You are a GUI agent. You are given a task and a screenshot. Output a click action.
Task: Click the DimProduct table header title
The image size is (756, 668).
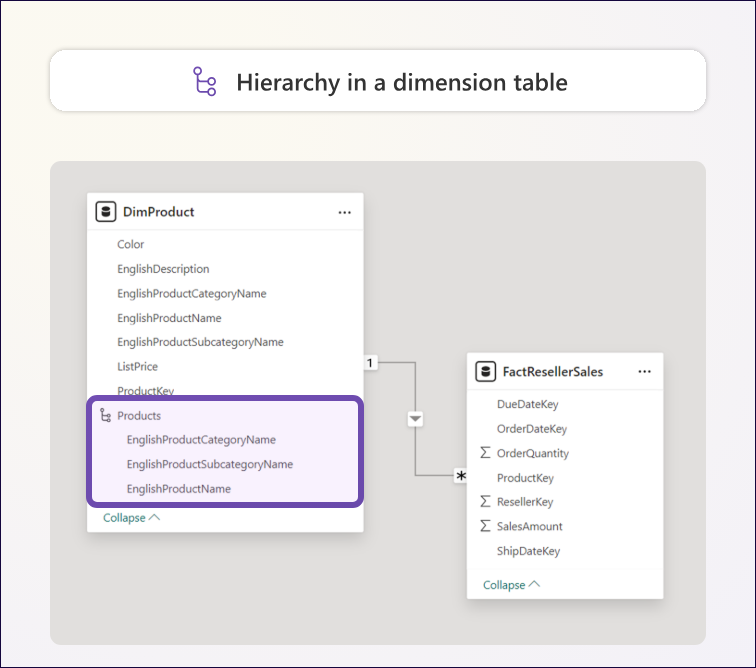tap(158, 212)
